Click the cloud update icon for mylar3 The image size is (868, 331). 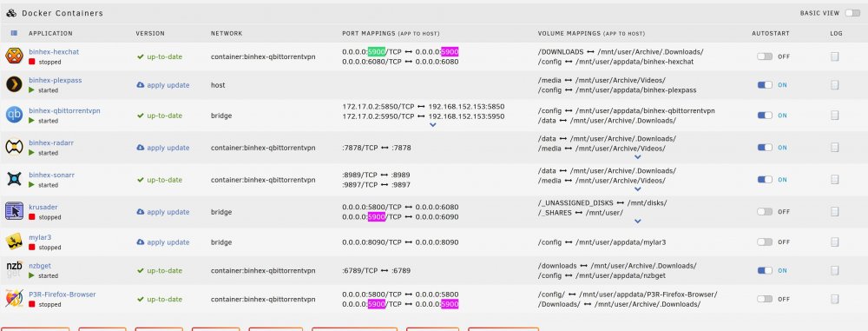140,242
